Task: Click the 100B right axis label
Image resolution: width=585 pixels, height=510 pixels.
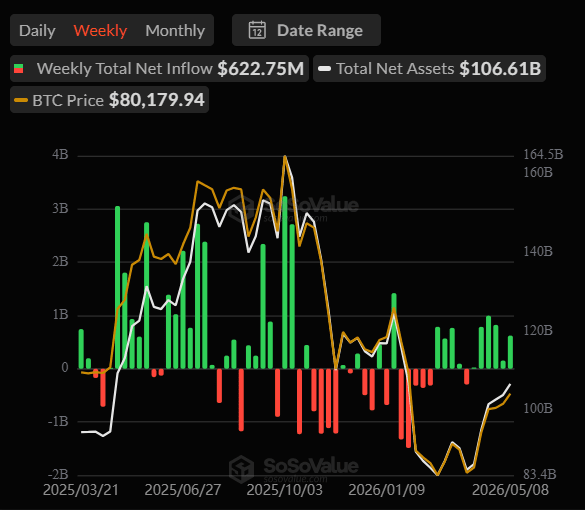Action: pyautogui.click(x=538, y=408)
